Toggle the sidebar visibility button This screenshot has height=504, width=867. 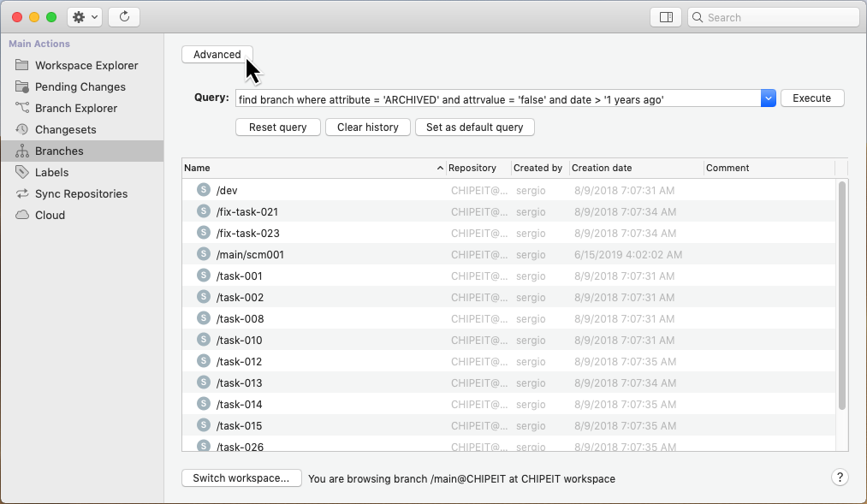pos(666,16)
